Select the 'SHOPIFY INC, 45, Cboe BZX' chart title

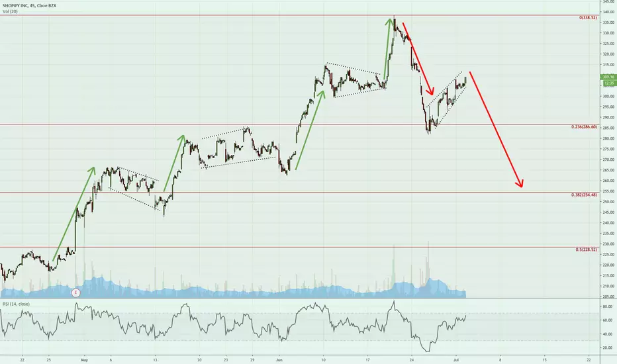[x=30, y=5]
